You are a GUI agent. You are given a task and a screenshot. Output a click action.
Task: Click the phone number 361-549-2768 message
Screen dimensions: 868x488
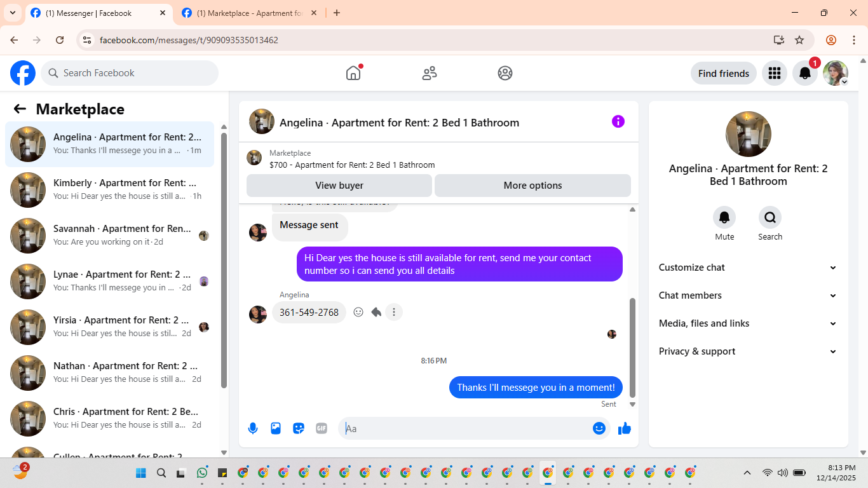309,312
